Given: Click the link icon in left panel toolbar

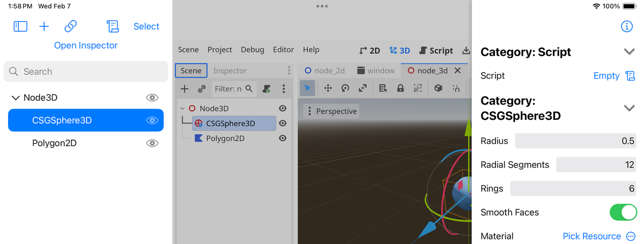Looking at the screenshot, I should click(71, 26).
